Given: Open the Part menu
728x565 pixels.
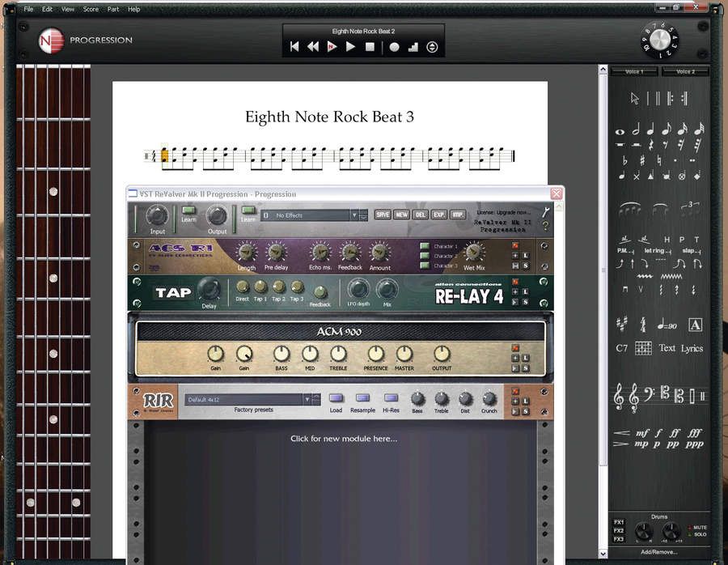Looking at the screenshot, I should pos(112,9).
